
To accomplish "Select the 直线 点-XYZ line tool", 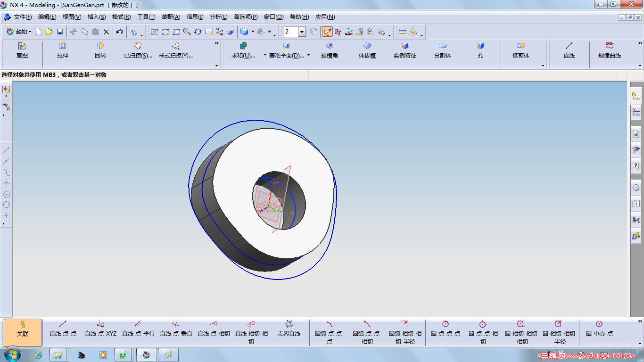I will (100, 329).
